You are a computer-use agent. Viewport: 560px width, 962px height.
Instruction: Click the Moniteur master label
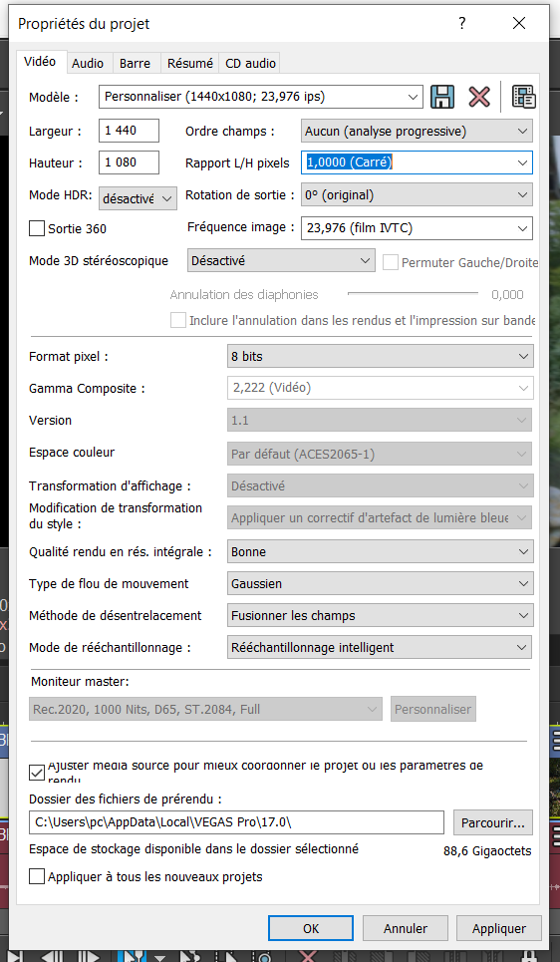79,681
